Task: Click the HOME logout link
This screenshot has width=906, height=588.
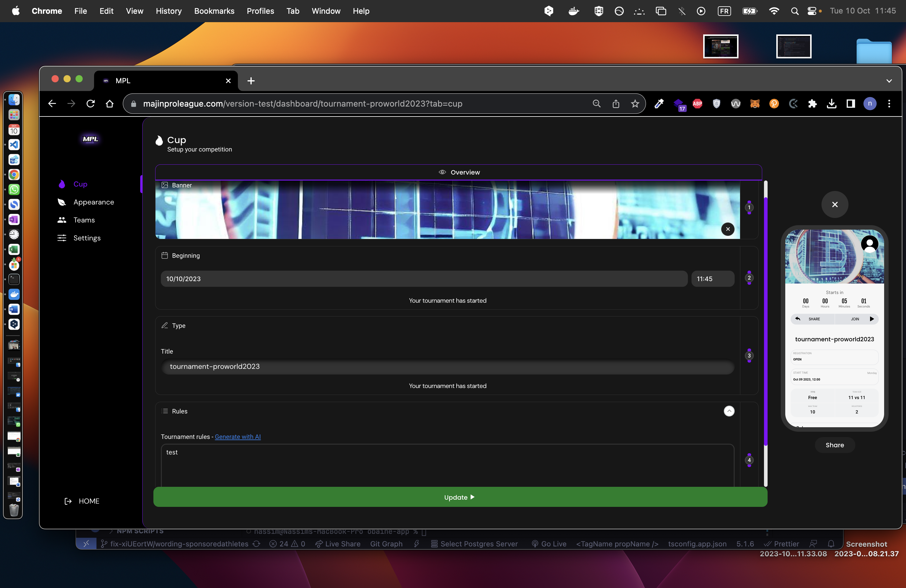Action: 82,501
